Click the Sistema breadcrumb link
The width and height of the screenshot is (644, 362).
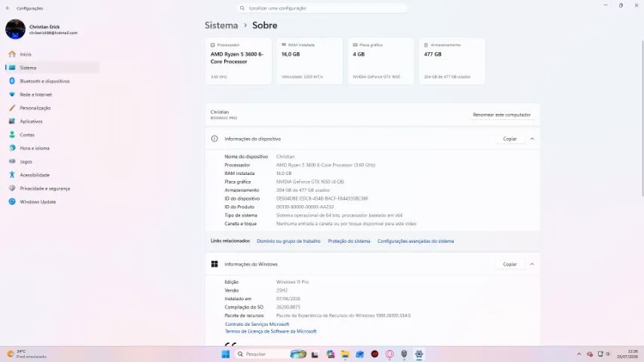point(221,26)
